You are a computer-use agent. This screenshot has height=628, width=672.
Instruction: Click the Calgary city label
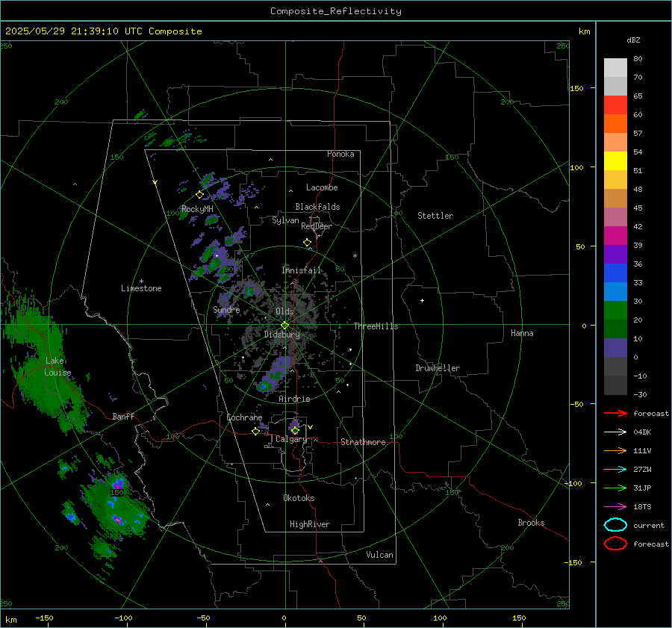291,439
